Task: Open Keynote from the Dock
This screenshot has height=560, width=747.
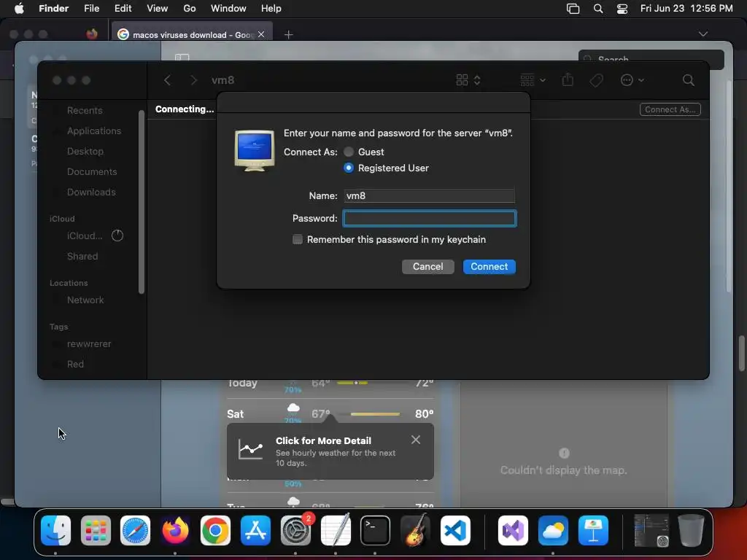Action: pos(592,531)
